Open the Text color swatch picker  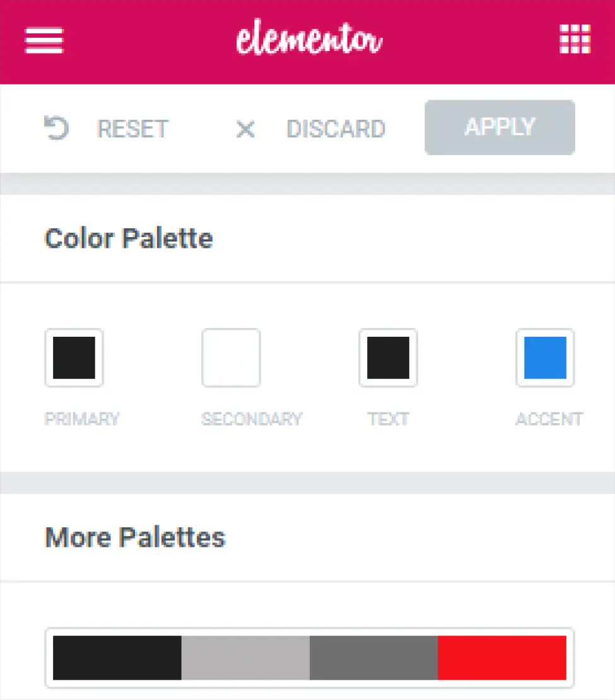pos(388,358)
